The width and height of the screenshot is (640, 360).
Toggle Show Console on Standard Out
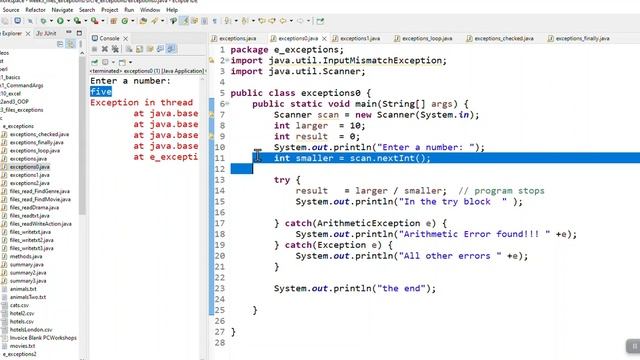click(160, 49)
